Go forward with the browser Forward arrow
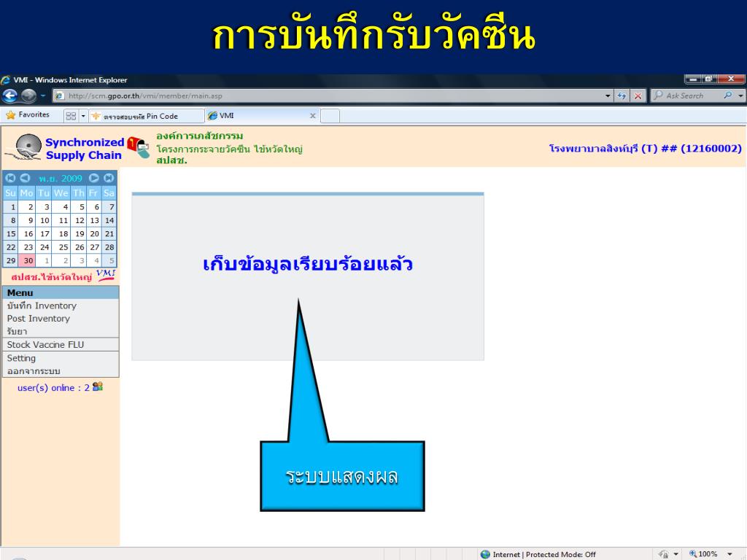 pos(28,96)
